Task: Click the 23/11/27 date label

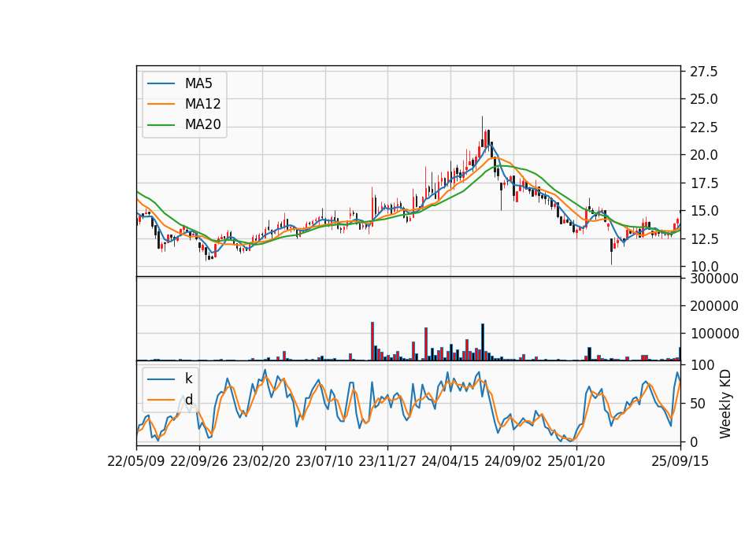Action: pyautogui.click(x=387, y=461)
